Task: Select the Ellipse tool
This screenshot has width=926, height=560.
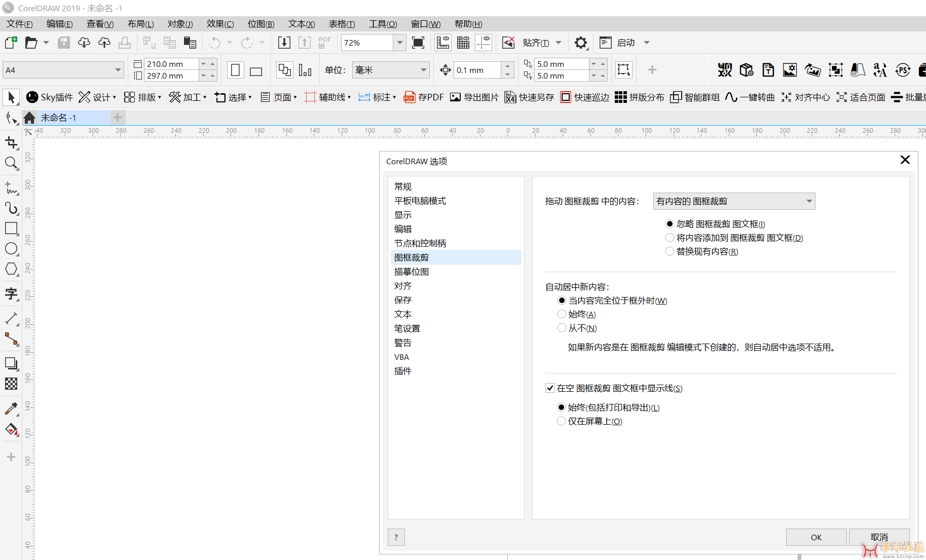Action: pyautogui.click(x=11, y=249)
